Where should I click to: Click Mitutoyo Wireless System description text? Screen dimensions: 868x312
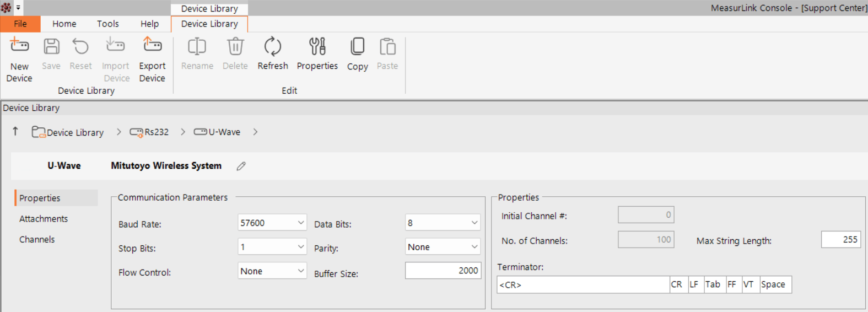click(x=166, y=166)
